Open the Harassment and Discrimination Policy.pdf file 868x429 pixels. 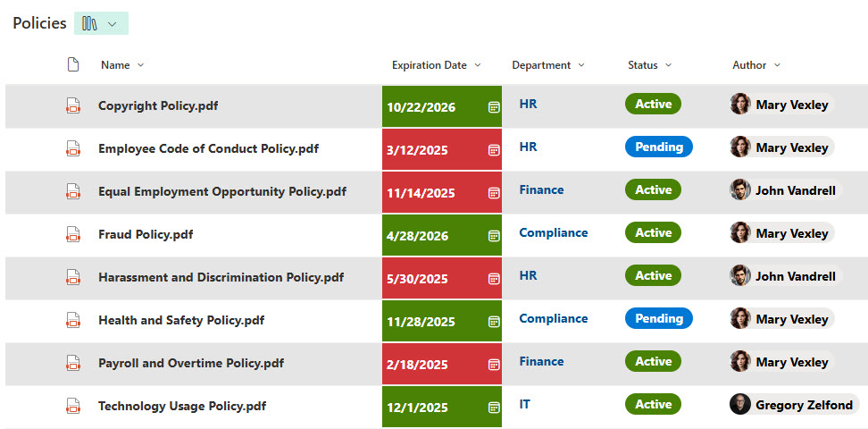(x=221, y=277)
